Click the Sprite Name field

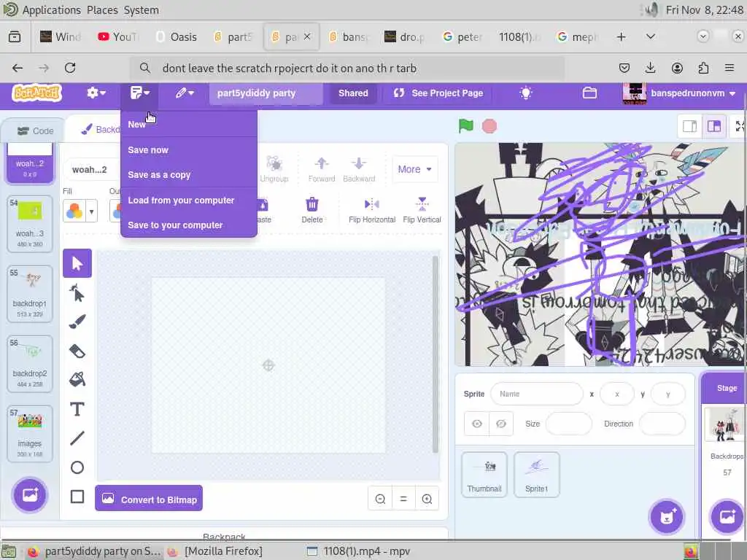(536, 394)
